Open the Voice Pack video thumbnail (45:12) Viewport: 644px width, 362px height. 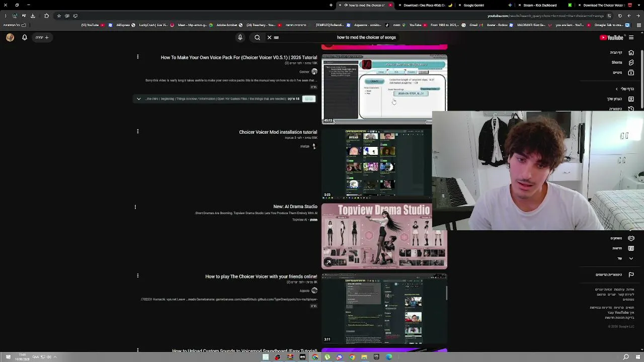384,89
